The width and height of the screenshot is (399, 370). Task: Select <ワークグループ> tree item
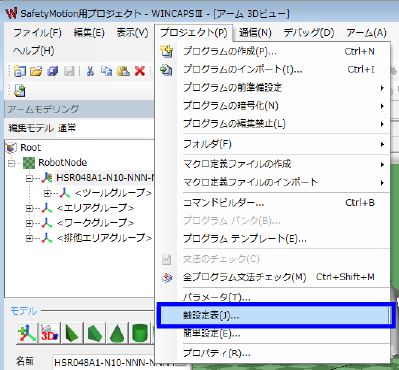[95, 223]
